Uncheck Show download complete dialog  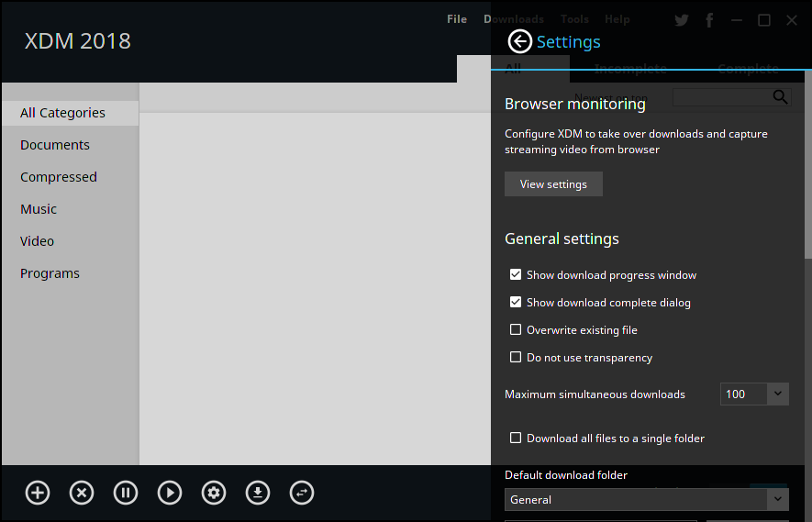(516, 302)
